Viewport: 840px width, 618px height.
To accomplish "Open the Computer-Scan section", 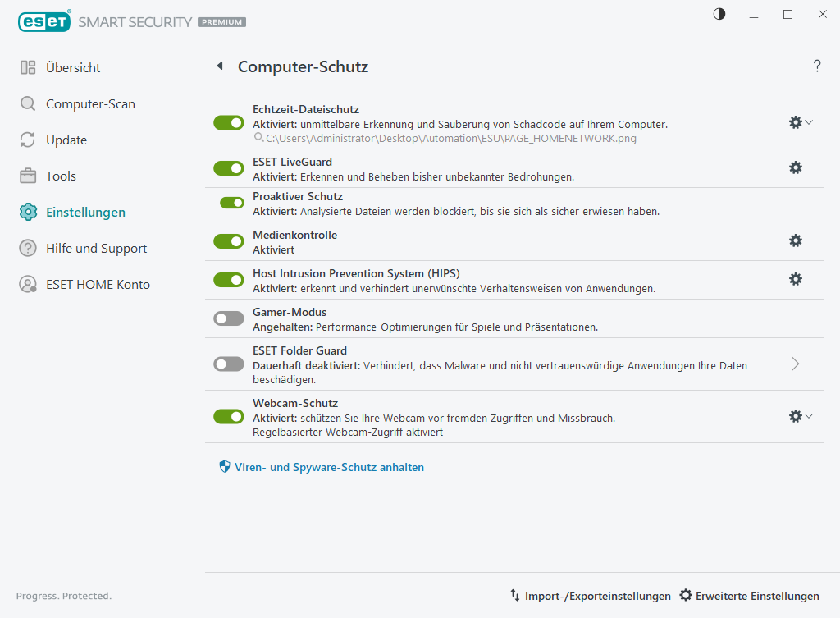I will 90,104.
